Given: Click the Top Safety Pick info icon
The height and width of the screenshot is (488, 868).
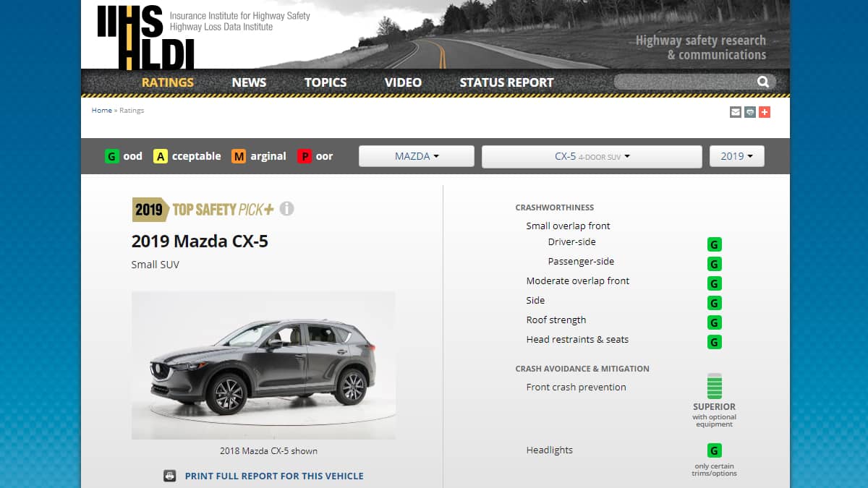Looking at the screenshot, I should point(287,209).
